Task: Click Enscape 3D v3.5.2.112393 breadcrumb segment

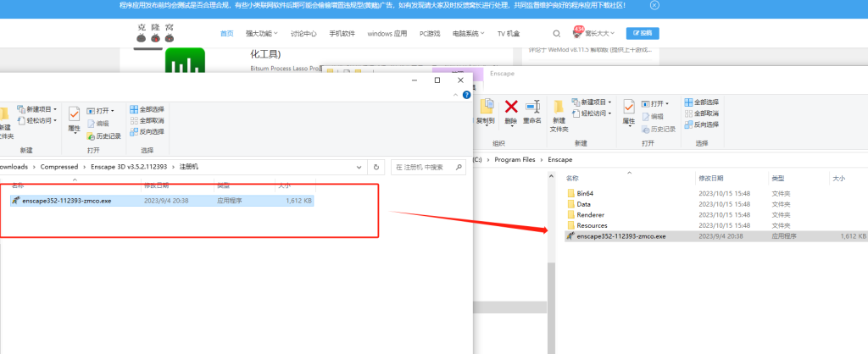Action: tap(127, 167)
